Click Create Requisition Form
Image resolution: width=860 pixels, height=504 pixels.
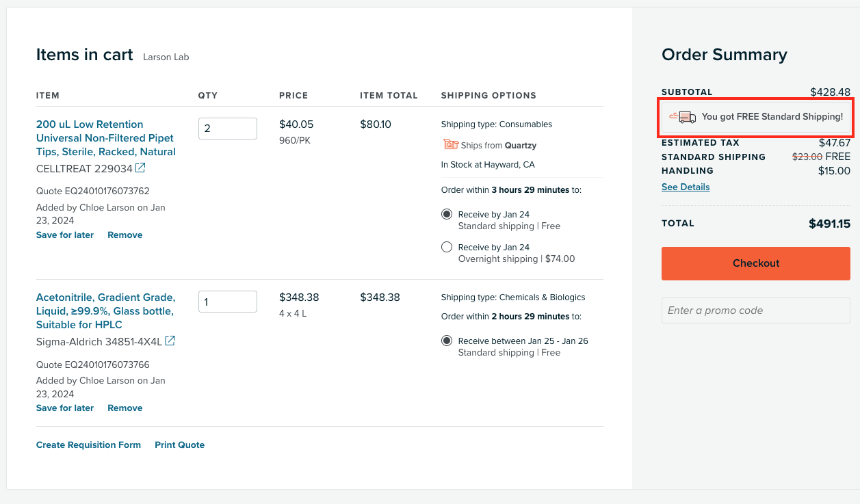(88, 445)
